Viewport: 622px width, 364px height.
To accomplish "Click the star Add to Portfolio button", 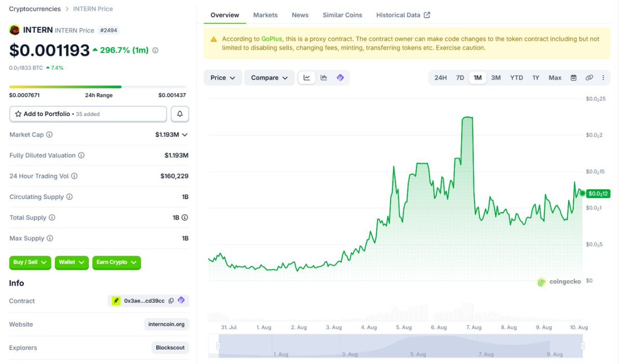I will click(88, 114).
